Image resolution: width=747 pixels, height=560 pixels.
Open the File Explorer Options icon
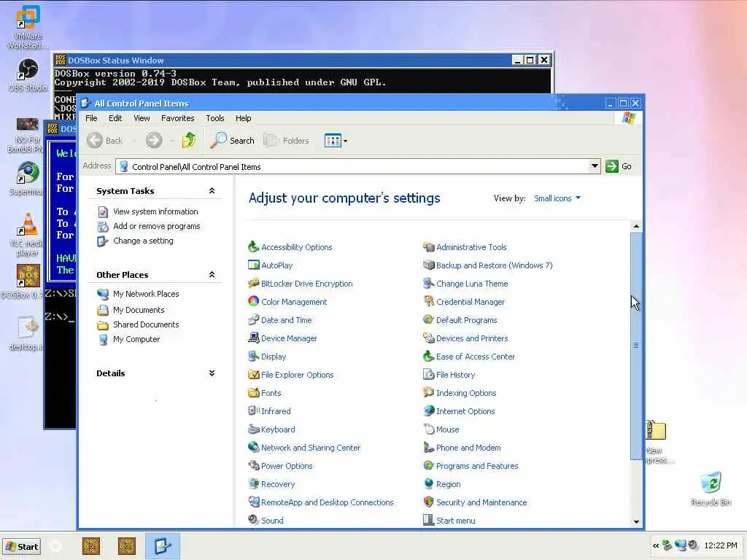[x=253, y=375]
